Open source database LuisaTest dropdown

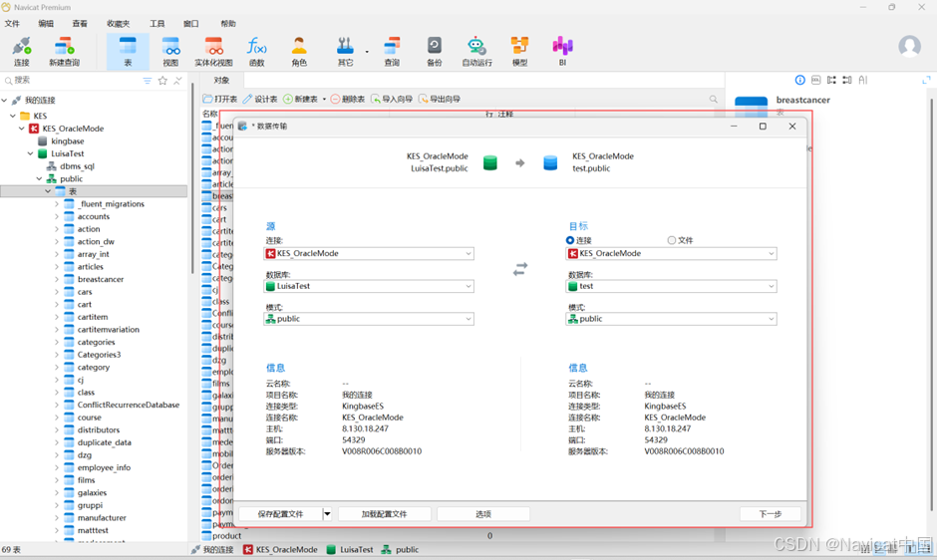pyautogui.click(x=369, y=286)
